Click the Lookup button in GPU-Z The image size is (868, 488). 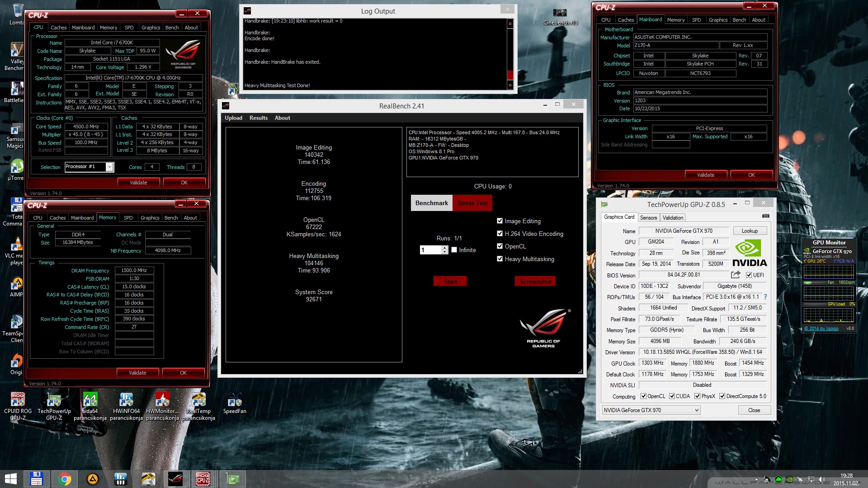[750, 231]
